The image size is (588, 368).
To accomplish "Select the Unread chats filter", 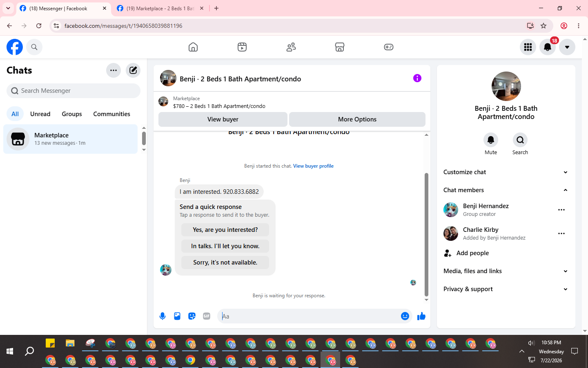I will point(40,114).
